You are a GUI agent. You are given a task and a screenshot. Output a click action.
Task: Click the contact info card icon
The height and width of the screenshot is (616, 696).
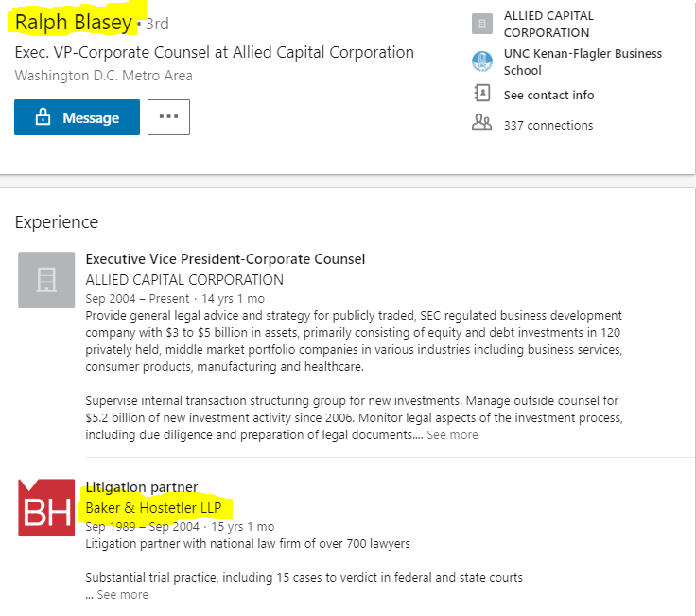482,94
